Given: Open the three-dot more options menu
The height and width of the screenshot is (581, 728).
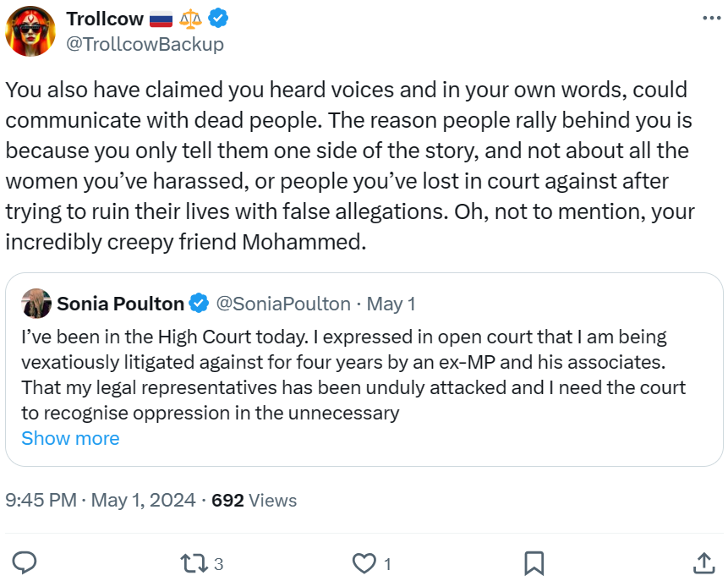Looking at the screenshot, I should coord(712,19).
